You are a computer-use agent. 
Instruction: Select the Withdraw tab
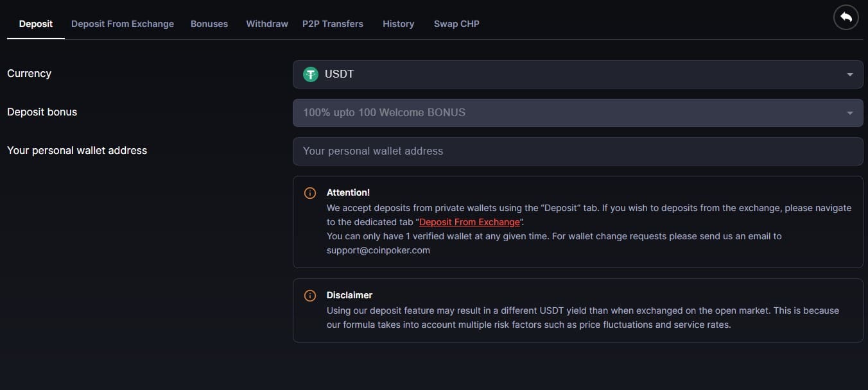tap(267, 24)
